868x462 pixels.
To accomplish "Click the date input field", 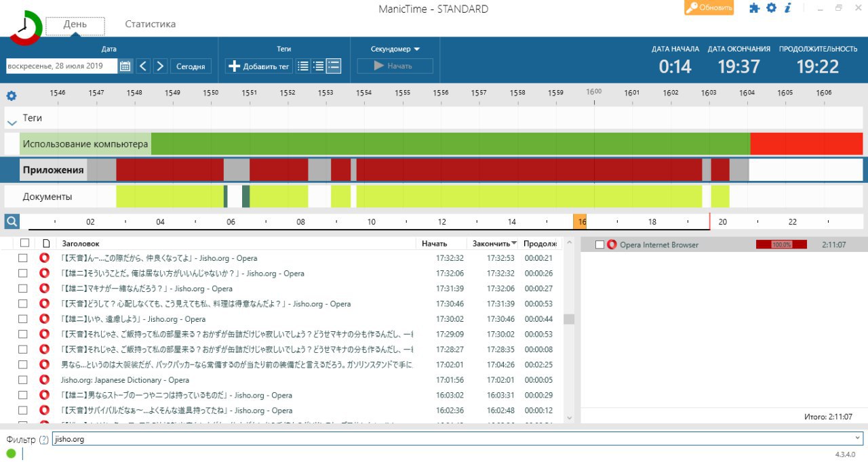I will 62,66.
